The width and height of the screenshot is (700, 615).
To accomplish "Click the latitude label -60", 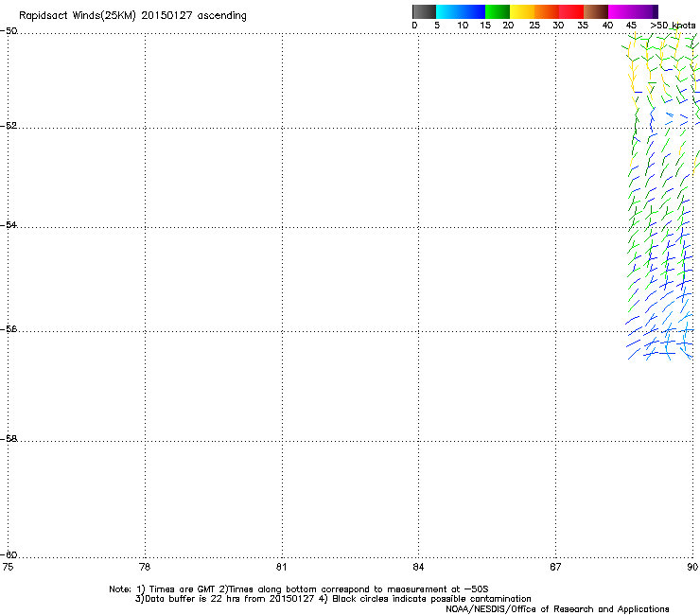I will tap(9, 554).
